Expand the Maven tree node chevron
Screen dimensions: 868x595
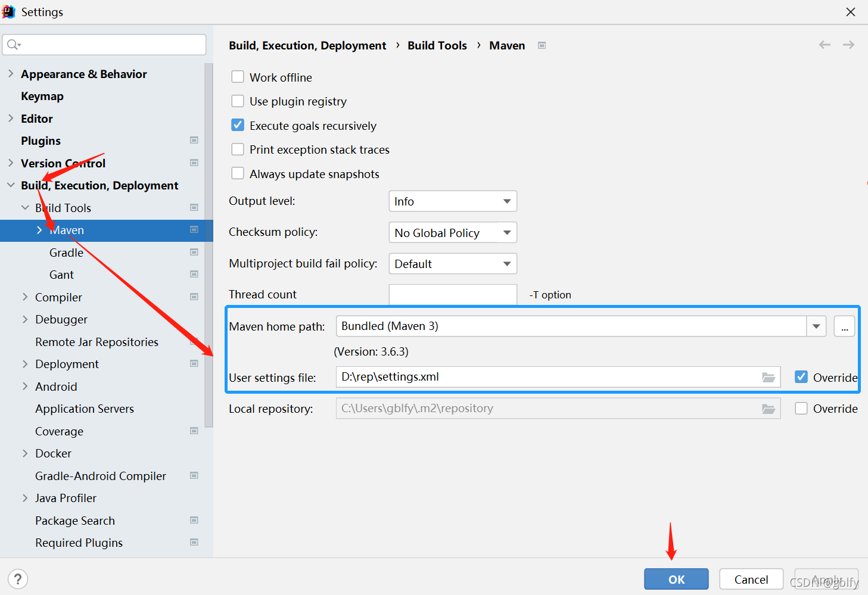[x=39, y=230]
